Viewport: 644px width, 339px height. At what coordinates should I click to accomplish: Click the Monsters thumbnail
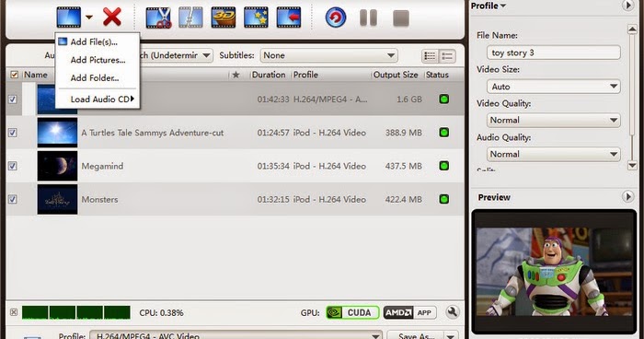click(x=57, y=199)
